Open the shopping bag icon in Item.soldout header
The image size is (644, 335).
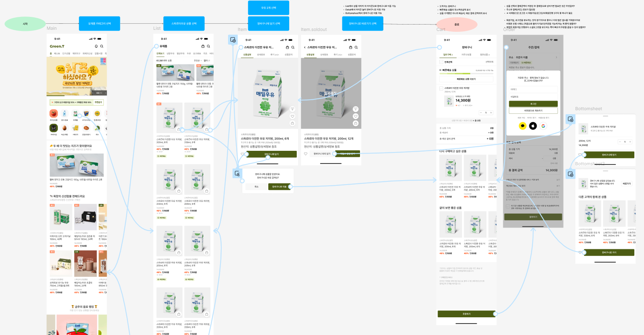(350, 47)
